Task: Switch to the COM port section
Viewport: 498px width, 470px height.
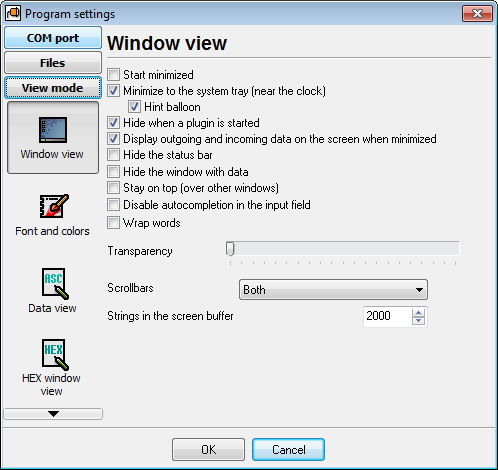Action: tap(53, 38)
